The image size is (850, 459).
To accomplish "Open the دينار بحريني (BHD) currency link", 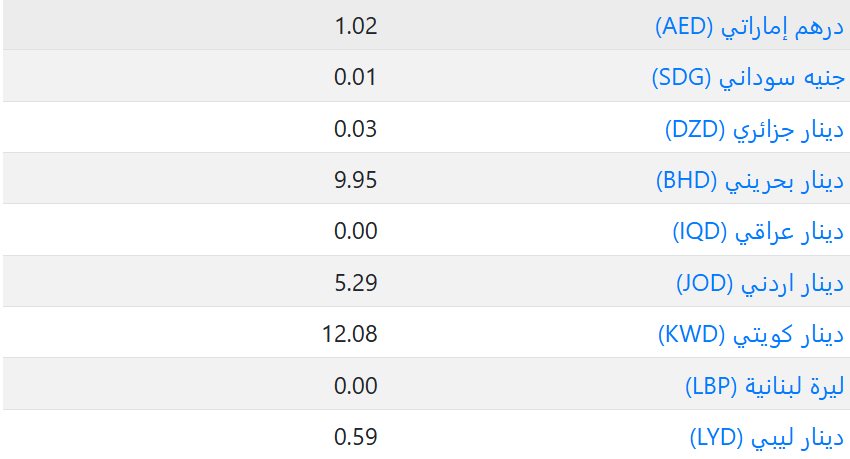I will (x=750, y=180).
